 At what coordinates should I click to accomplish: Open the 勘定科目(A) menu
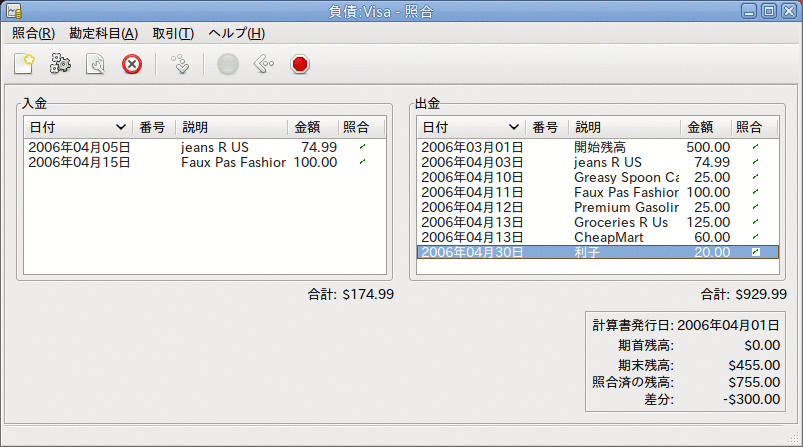(x=103, y=33)
